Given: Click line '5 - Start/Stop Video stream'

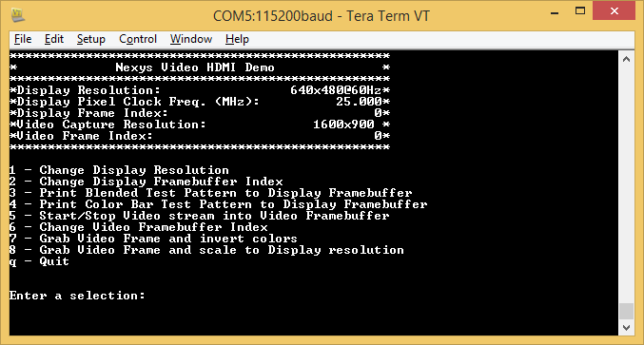Looking at the screenshot, I should [200, 216].
